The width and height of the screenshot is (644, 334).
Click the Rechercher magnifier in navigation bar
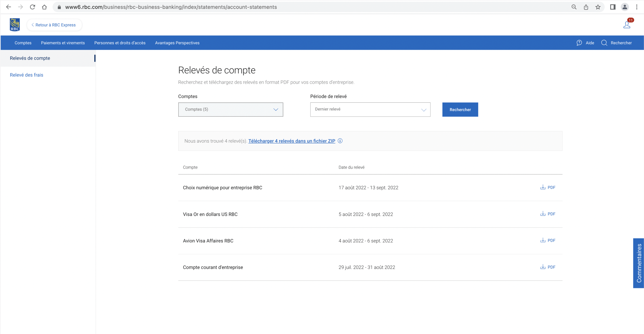(604, 43)
